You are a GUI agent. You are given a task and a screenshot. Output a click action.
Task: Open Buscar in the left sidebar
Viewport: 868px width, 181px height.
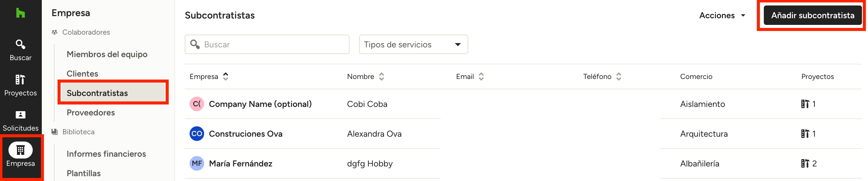(x=21, y=50)
